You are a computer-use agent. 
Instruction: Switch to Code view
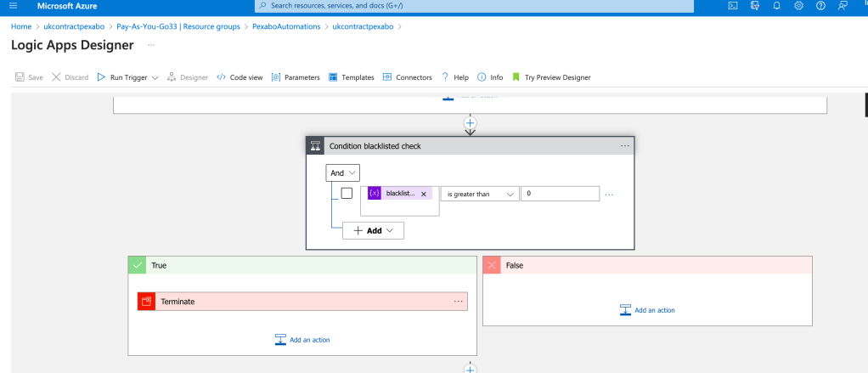tap(240, 77)
